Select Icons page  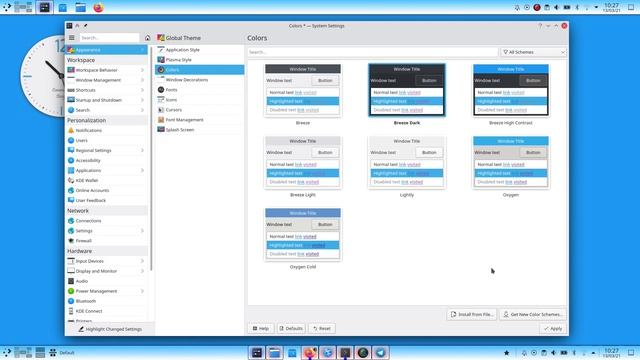200,100
